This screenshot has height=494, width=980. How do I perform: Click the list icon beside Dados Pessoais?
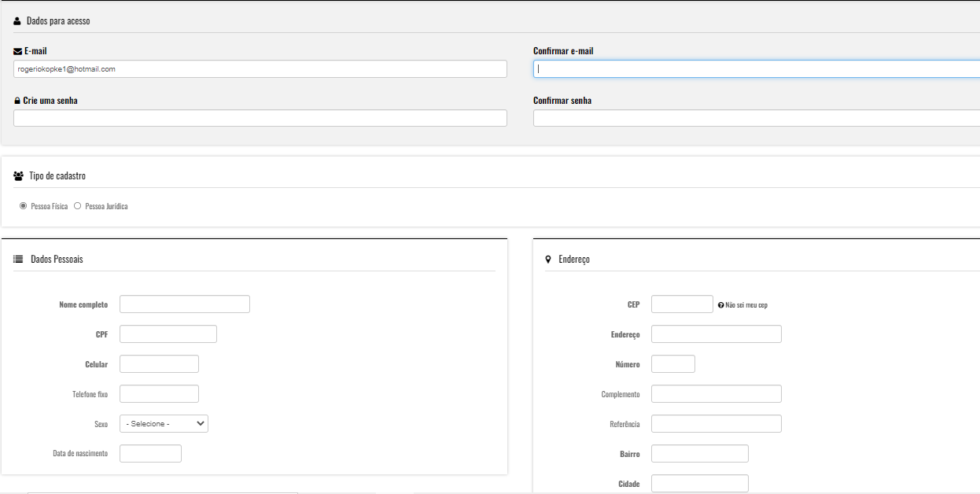coord(18,259)
